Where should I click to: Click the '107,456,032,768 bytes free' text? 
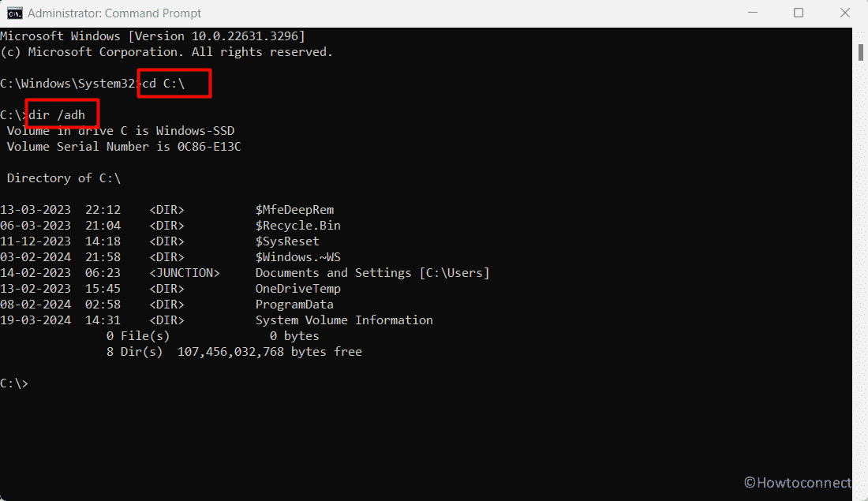269,352
